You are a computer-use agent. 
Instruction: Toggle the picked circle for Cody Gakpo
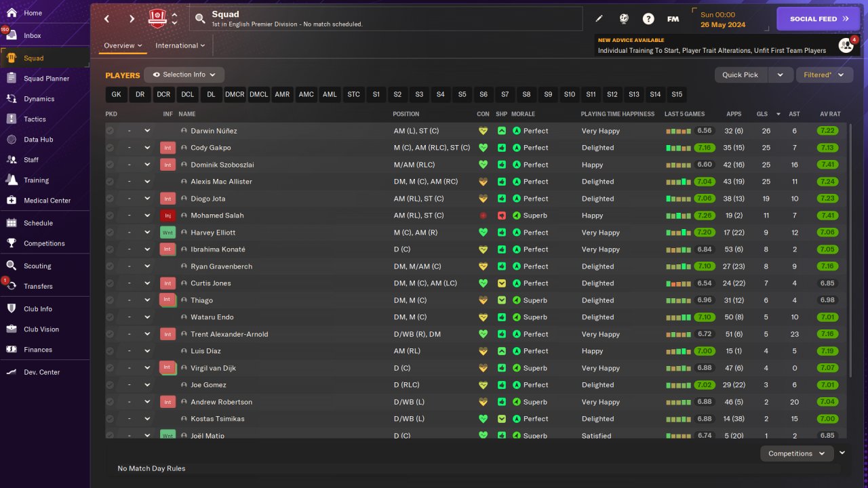tap(110, 148)
